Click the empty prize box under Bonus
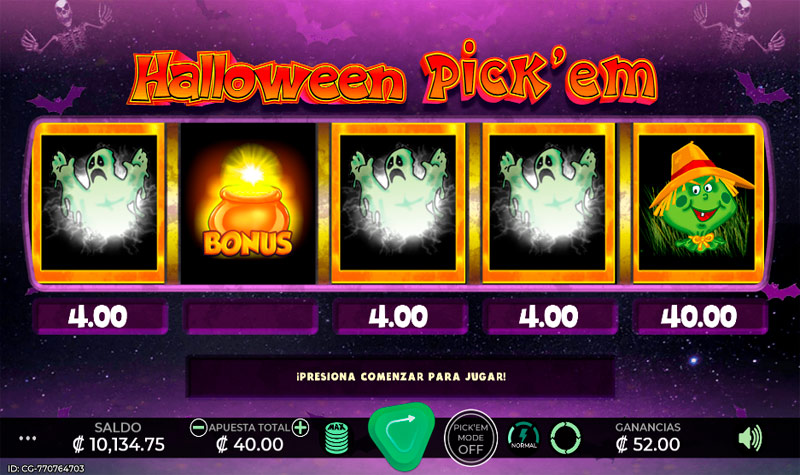Viewport: 800px width, 475px height. (x=250, y=317)
